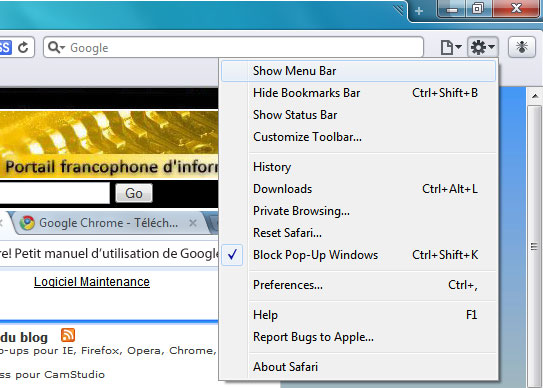The width and height of the screenshot is (543, 388).
Task: Click the webpage search text field
Action: tap(55, 193)
